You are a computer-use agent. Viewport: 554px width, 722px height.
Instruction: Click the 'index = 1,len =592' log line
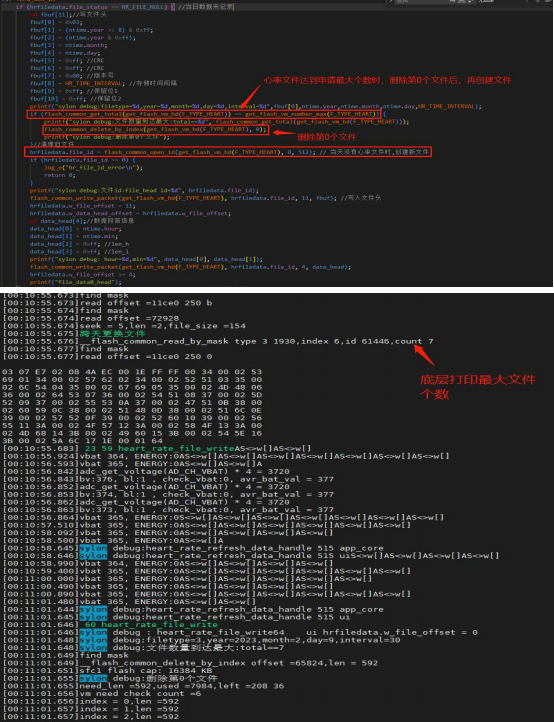coord(91,709)
